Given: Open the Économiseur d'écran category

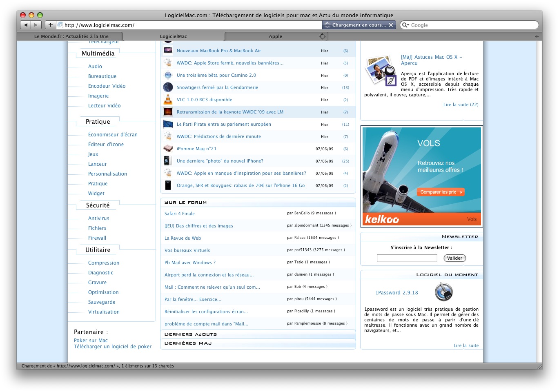Looking at the screenshot, I should point(113,135).
